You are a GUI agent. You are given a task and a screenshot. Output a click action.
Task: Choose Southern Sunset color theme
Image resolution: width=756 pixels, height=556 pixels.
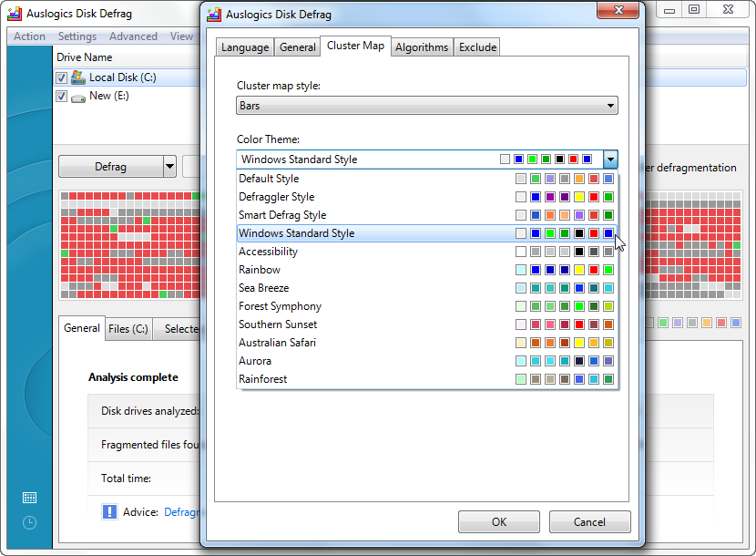pos(426,324)
